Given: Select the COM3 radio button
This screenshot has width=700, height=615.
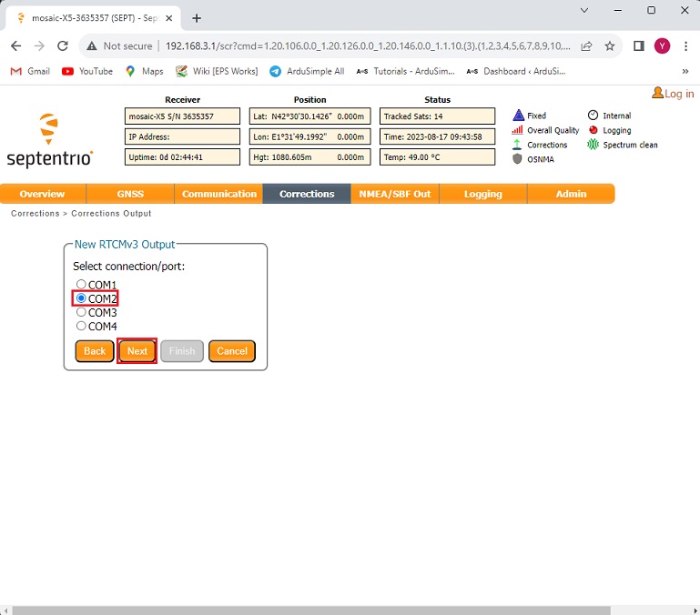Looking at the screenshot, I should point(81,312).
